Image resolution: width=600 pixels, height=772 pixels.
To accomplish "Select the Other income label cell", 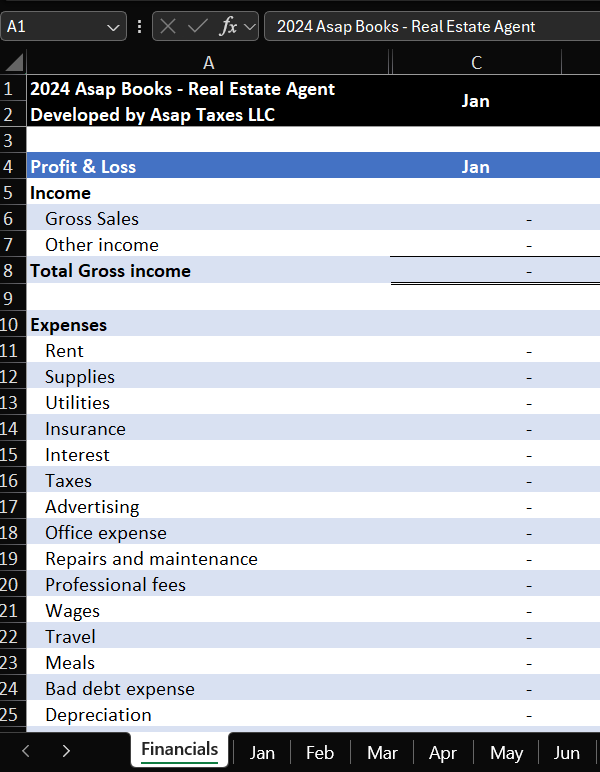I will (208, 245).
